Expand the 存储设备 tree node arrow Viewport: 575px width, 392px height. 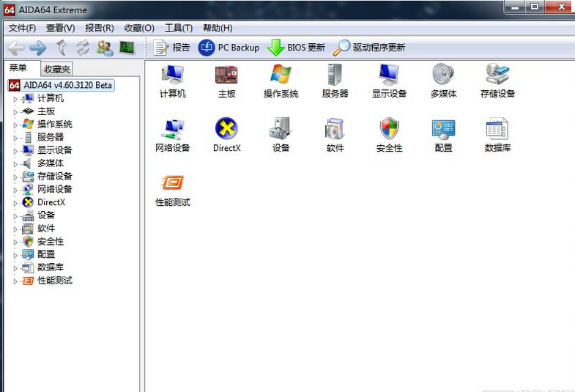tap(15, 177)
